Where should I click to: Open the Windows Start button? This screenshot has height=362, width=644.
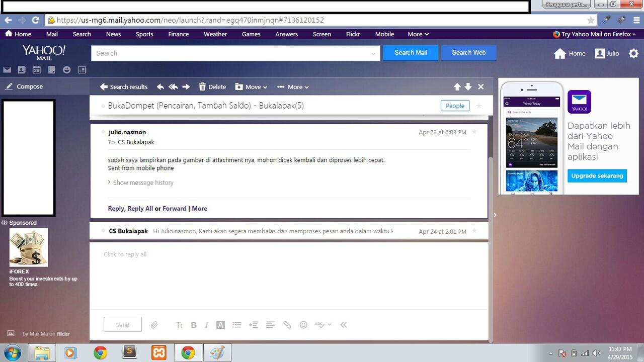point(13,352)
